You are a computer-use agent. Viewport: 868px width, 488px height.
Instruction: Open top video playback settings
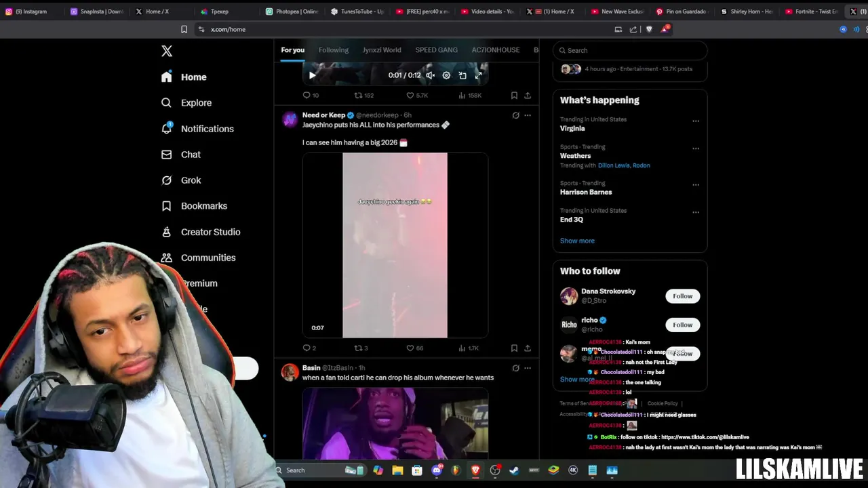(446, 75)
